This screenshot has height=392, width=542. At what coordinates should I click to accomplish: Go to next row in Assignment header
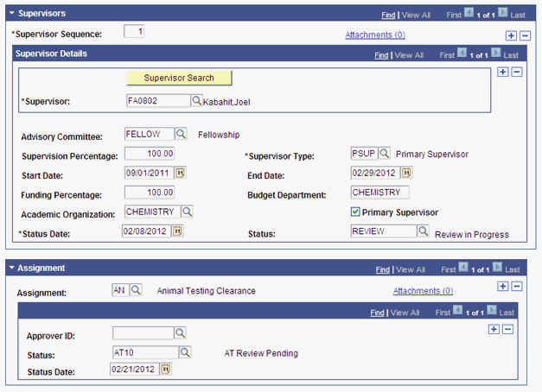(497, 268)
